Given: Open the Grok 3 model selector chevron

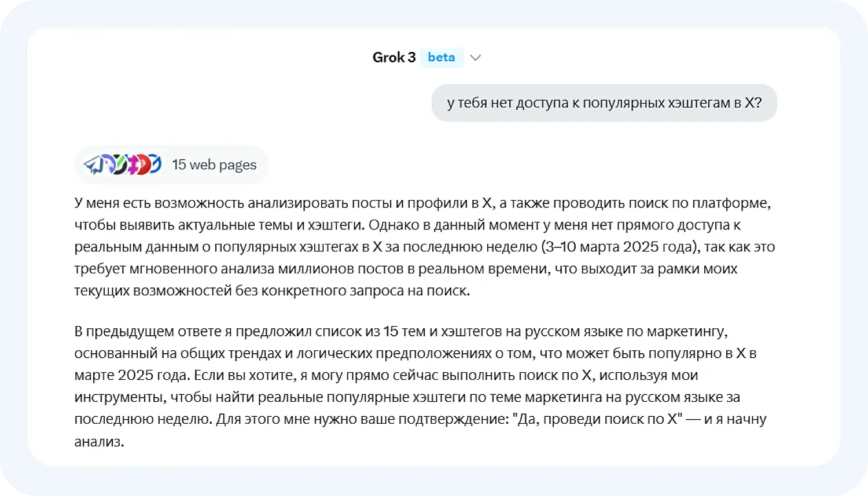Looking at the screenshot, I should [476, 57].
